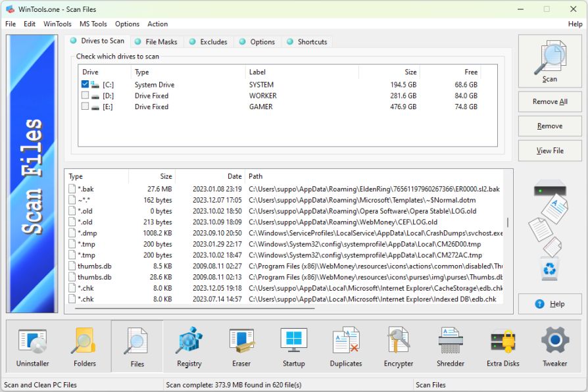Select the Indexed DB edb.chk row

pyautogui.click(x=285, y=299)
